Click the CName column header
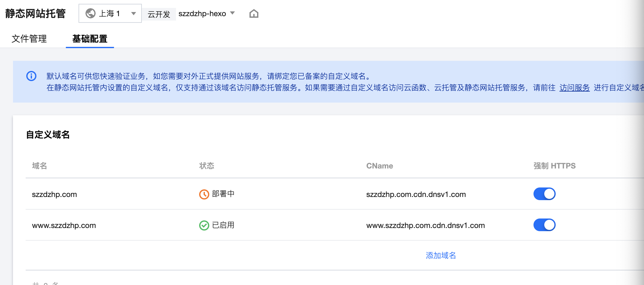 [x=380, y=166]
